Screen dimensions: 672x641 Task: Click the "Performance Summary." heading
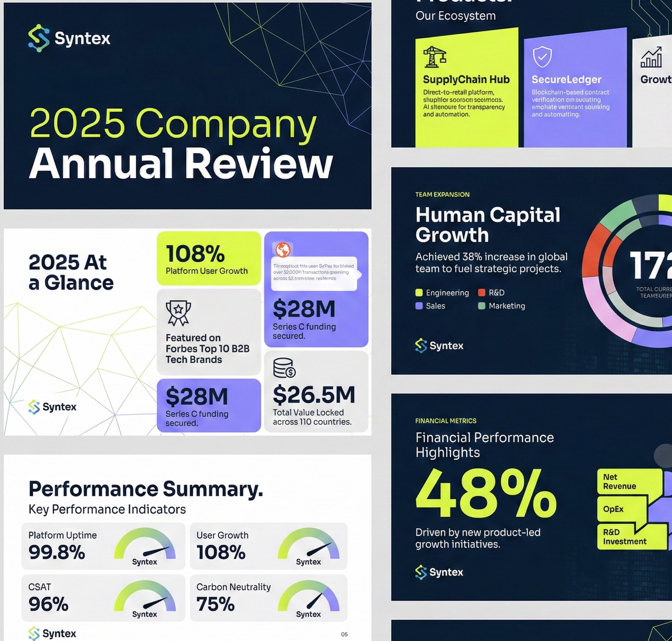click(146, 489)
